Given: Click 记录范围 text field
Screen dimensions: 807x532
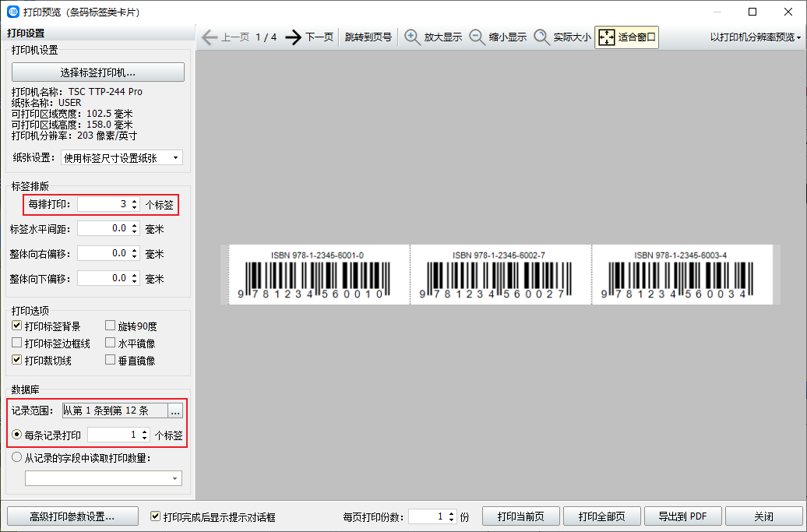Looking at the screenshot, I should pos(115,410).
